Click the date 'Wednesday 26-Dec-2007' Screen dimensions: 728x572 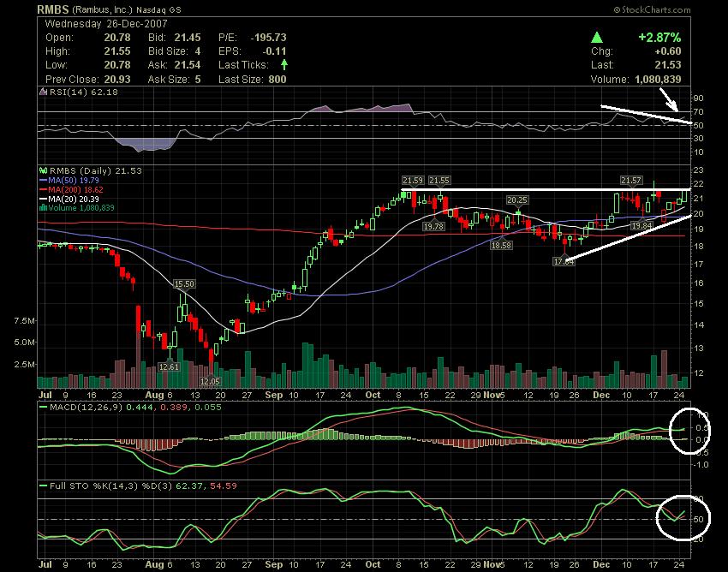106,24
